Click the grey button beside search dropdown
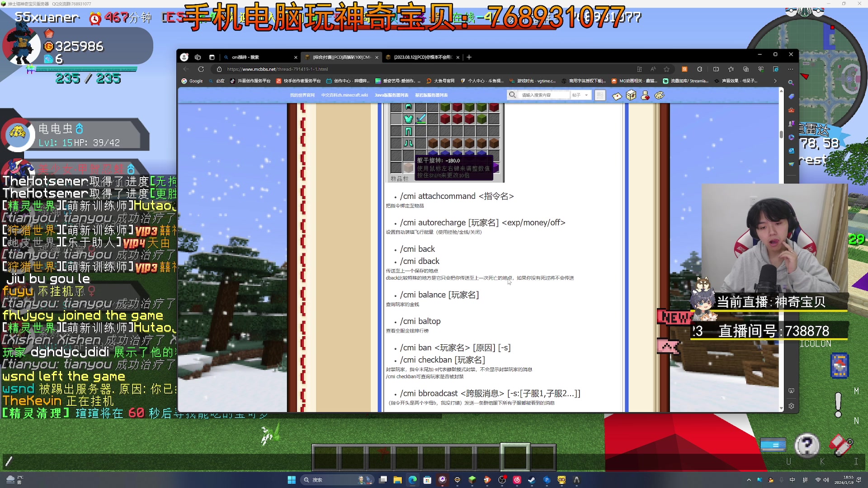 pos(600,95)
